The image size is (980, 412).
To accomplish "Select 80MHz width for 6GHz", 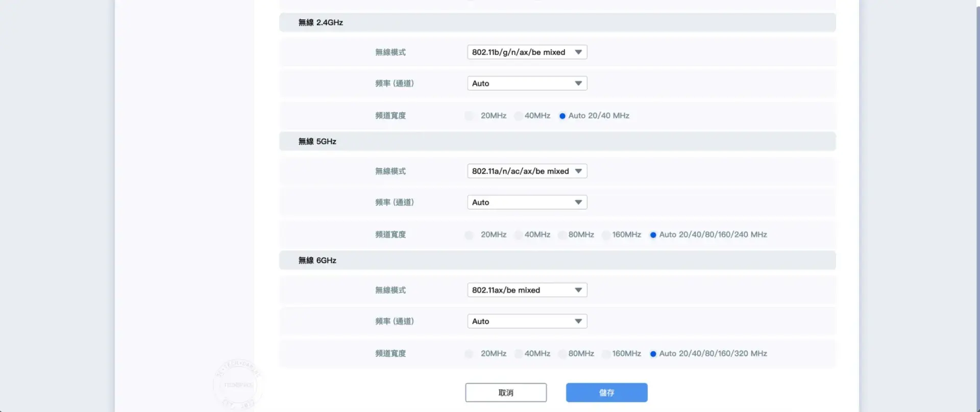I will [562, 354].
